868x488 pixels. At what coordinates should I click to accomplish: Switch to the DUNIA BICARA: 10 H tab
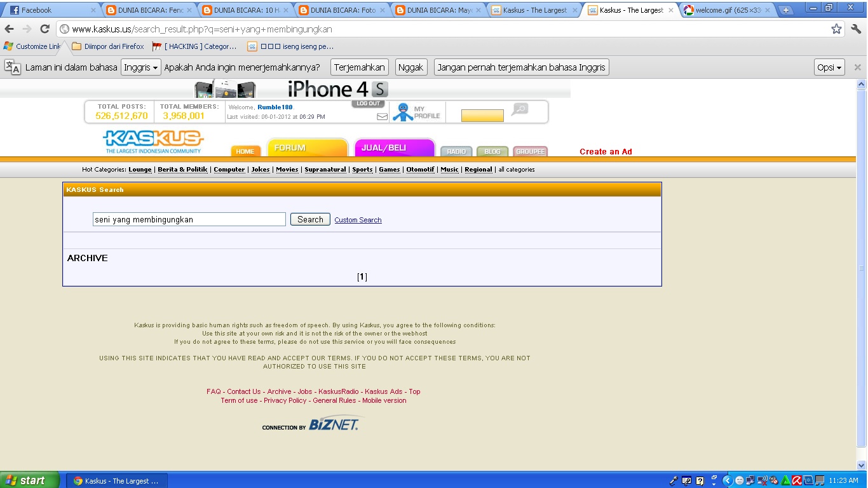246,10
